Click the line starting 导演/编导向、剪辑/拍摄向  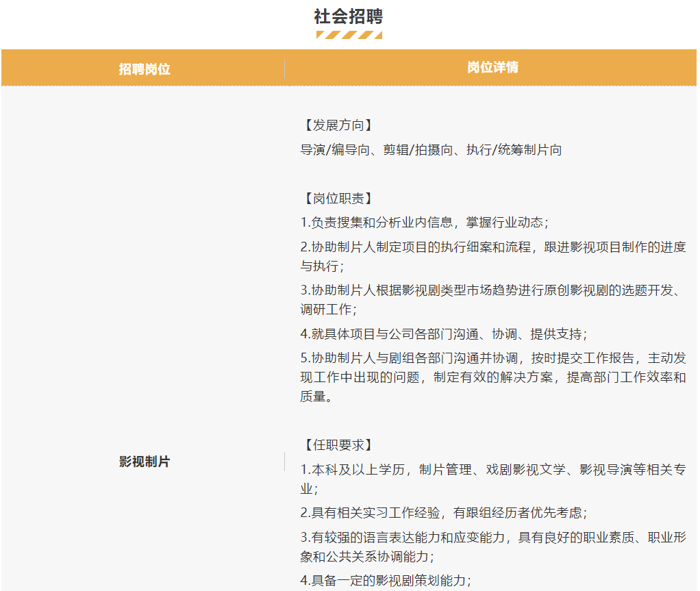[x=431, y=150]
